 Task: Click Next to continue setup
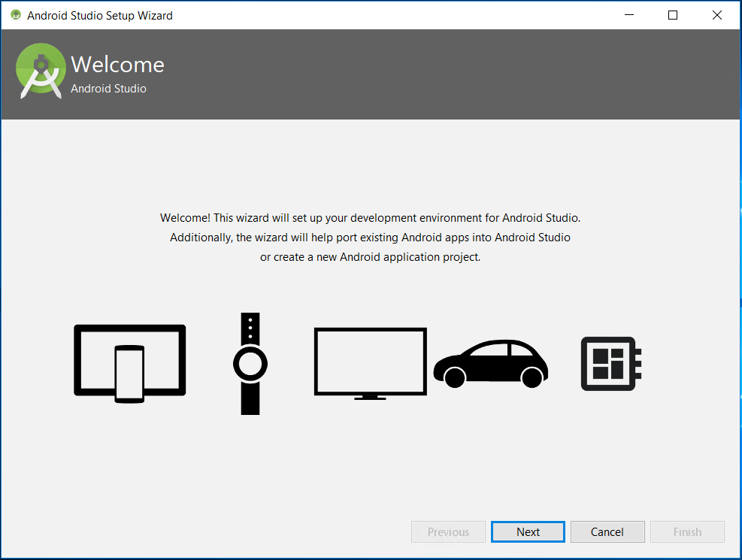coord(528,532)
